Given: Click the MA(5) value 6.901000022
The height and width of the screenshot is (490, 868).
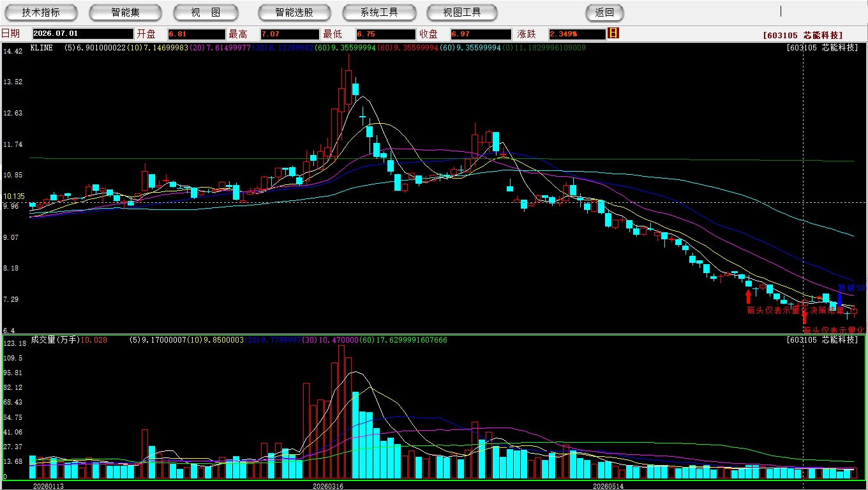Looking at the screenshot, I should [100, 48].
